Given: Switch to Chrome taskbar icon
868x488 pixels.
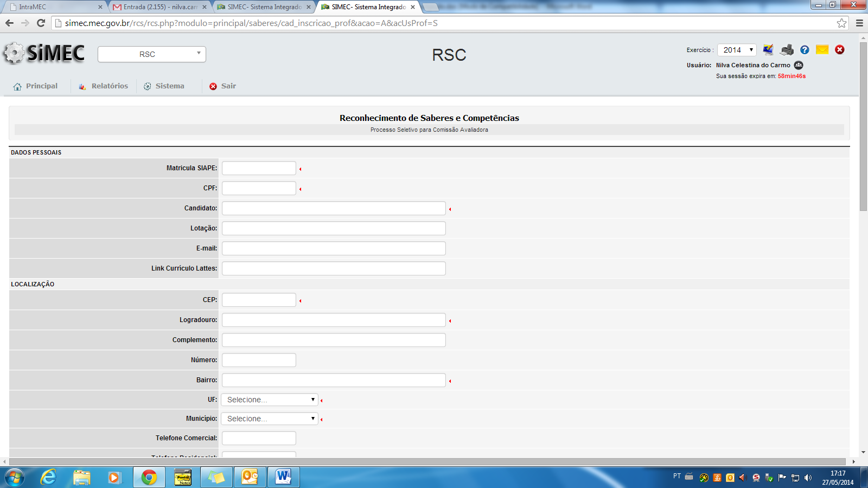Looking at the screenshot, I should (x=149, y=477).
